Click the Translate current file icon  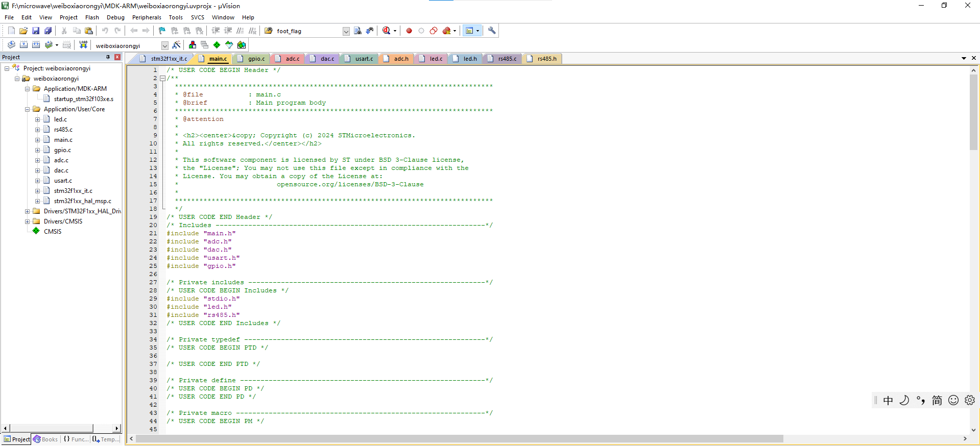pos(11,45)
